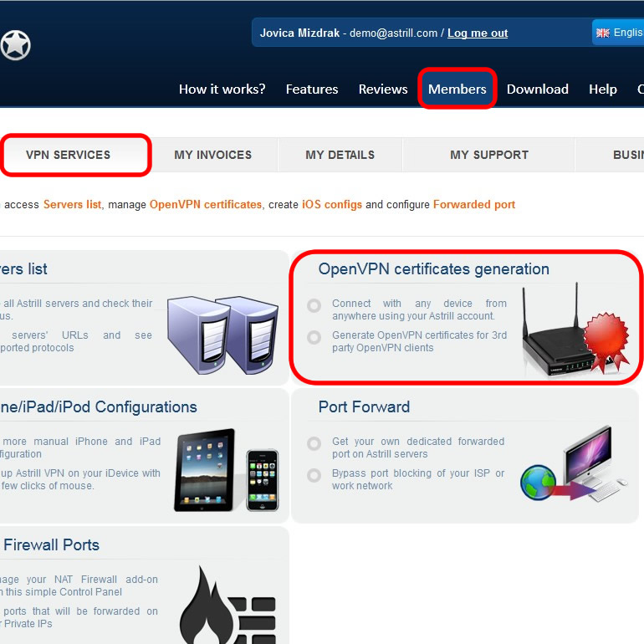
Task: Click 'Generate OpenVPN certificates for 3rd party' text
Action: point(419,341)
